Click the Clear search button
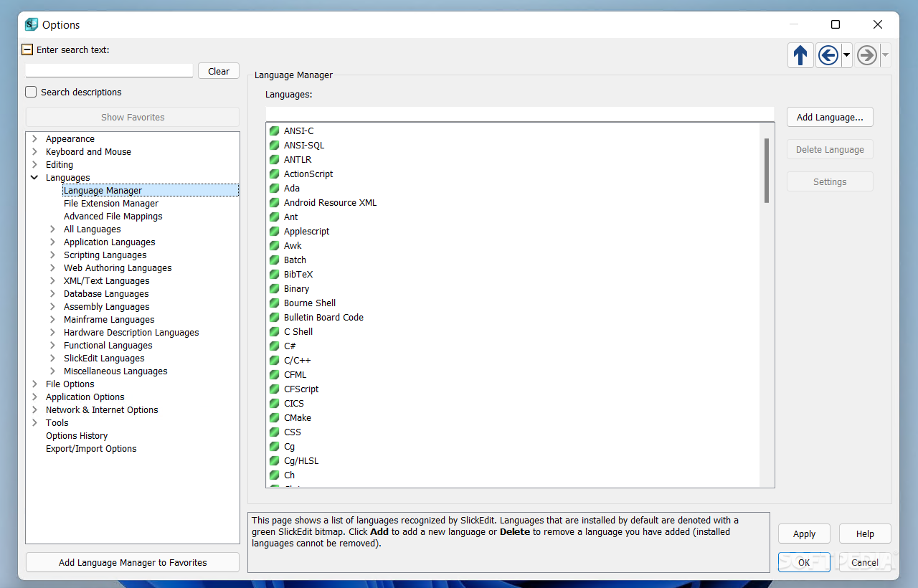 coord(219,71)
